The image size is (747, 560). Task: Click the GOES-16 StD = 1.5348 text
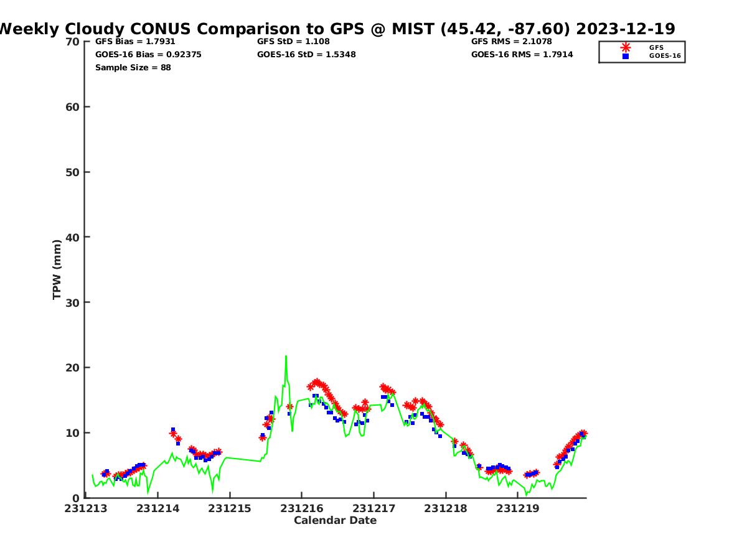coord(306,55)
